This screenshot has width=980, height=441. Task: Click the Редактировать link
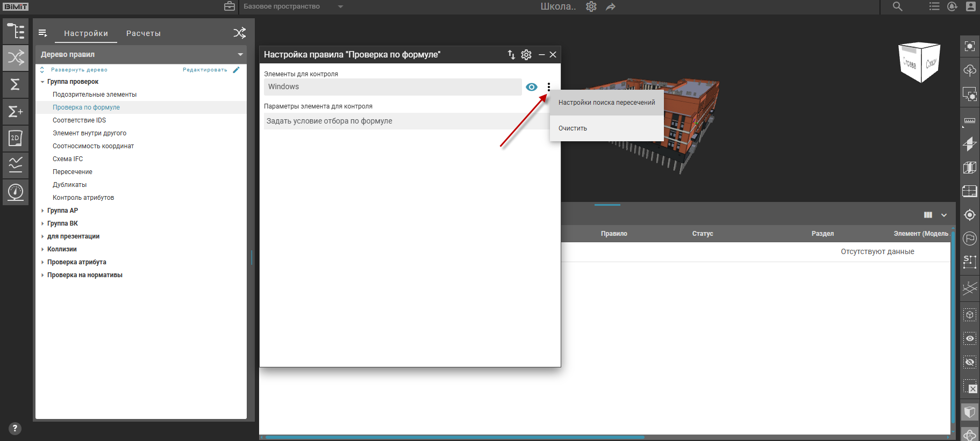coord(205,70)
